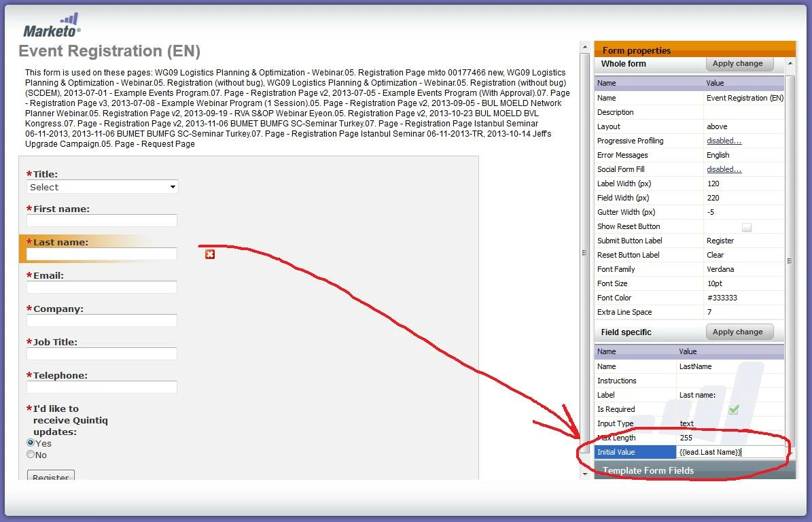Image resolution: width=812 pixels, height=522 pixels.
Task: Select the Input Type value text
Action: (x=687, y=423)
